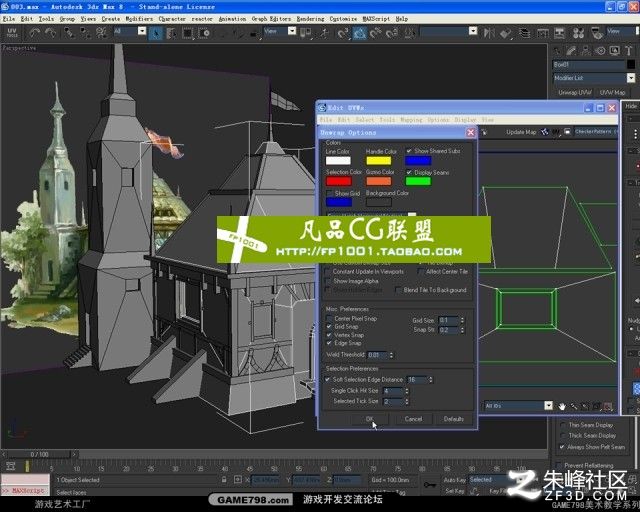Click the Use Pivot Point Center icon
This screenshot has height=512, width=640.
coord(305,33)
